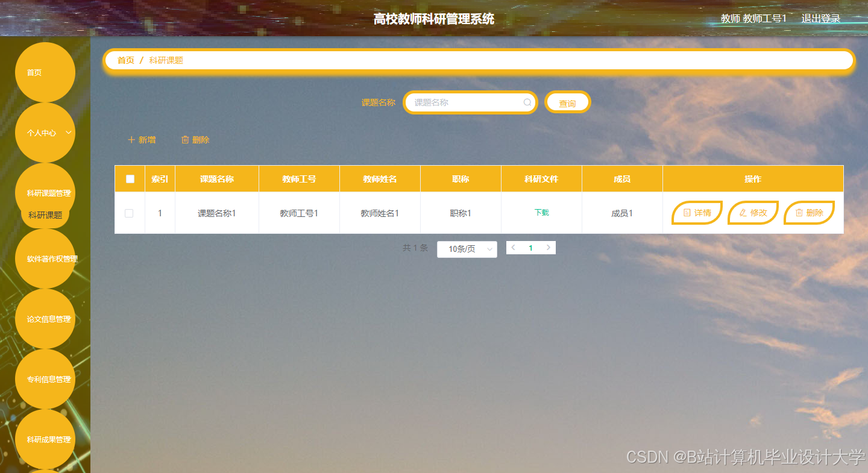Click the 教师 教师工号1 user label
868x473 pixels.
tap(753, 19)
